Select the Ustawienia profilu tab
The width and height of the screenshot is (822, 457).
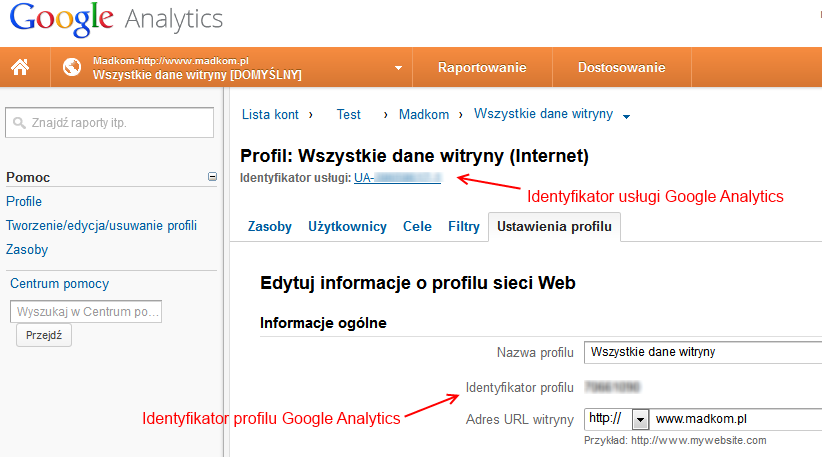click(x=555, y=226)
